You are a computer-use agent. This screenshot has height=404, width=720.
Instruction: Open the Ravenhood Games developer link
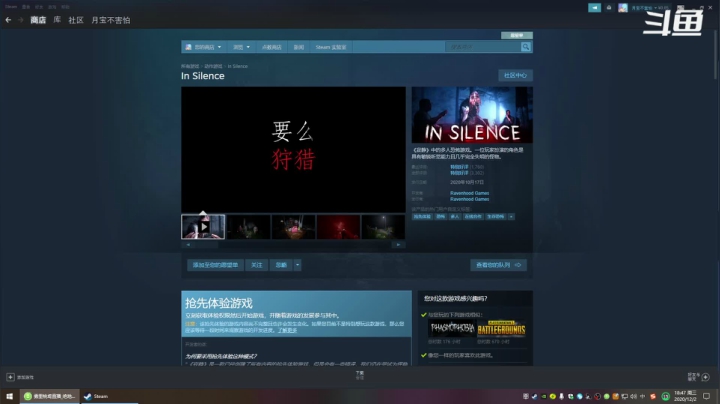(x=469, y=193)
